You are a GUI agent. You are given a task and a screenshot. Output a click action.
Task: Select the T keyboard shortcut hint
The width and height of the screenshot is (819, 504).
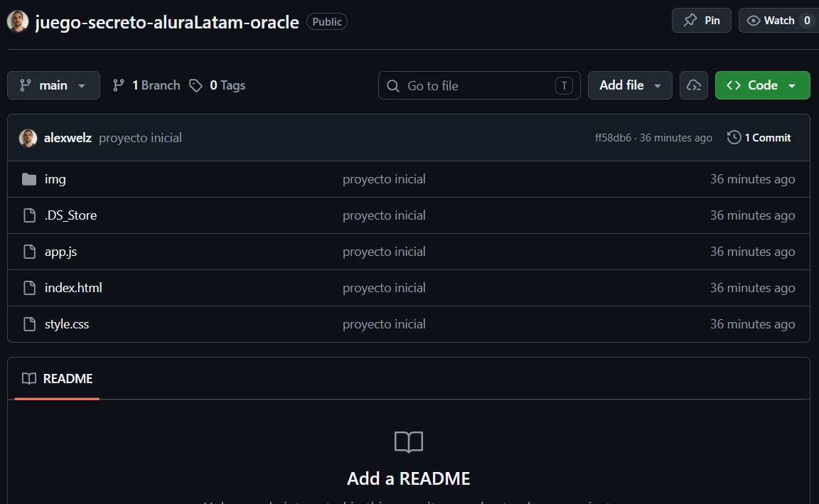pyautogui.click(x=564, y=85)
